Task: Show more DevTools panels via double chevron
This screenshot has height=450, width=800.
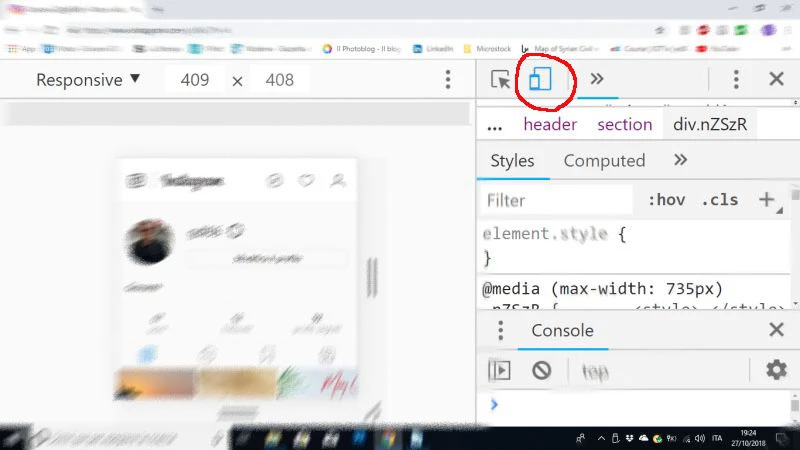Action: 597,79
